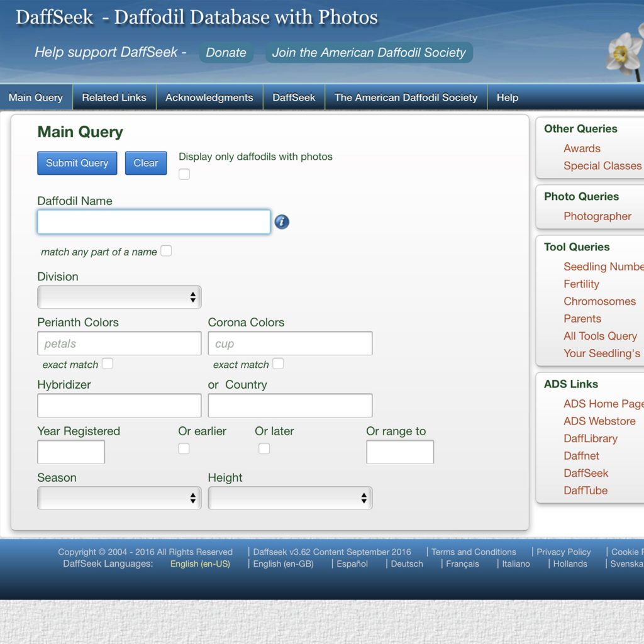Switch language to Italiano
Screen dimensions: 644x644
516,564
